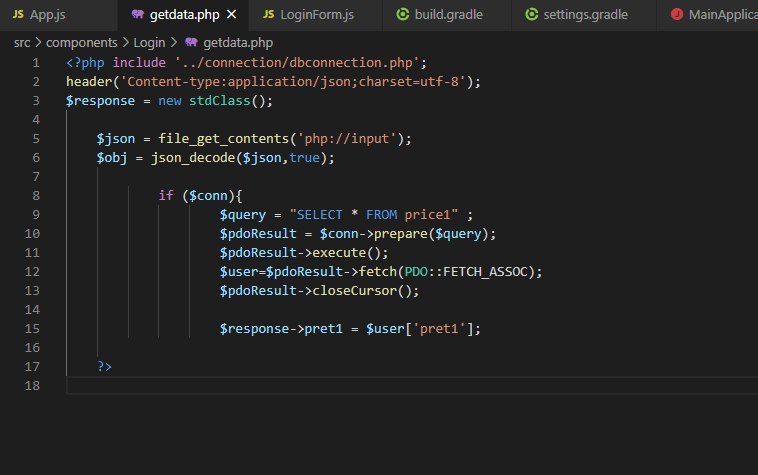Image resolution: width=758 pixels, height=475 pixels.
Task: Click the if ($conn){ statement
Action: (x=200, y=196)
